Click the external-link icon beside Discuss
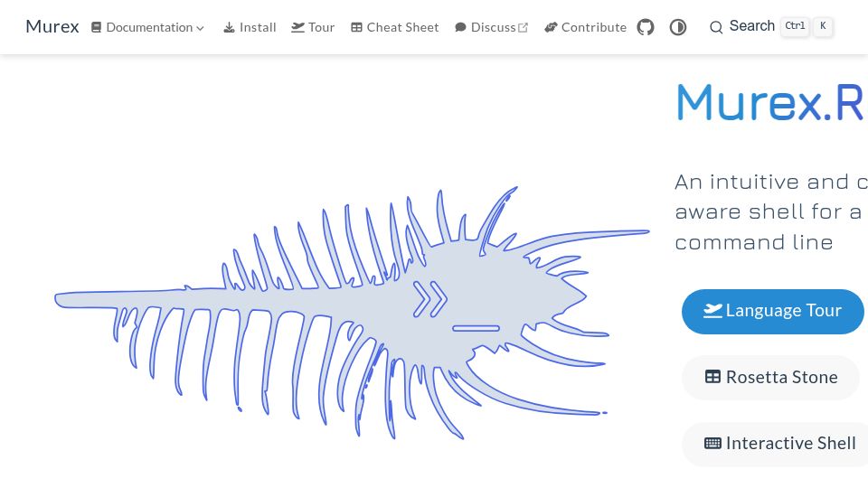This screenshot has height=488, width=868. pyautogui.click(x=523, y=28)
